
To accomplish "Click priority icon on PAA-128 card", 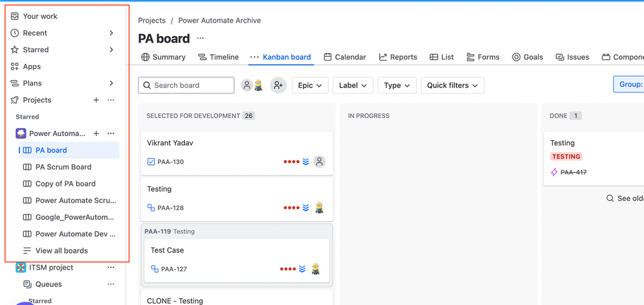I will 306,208.
